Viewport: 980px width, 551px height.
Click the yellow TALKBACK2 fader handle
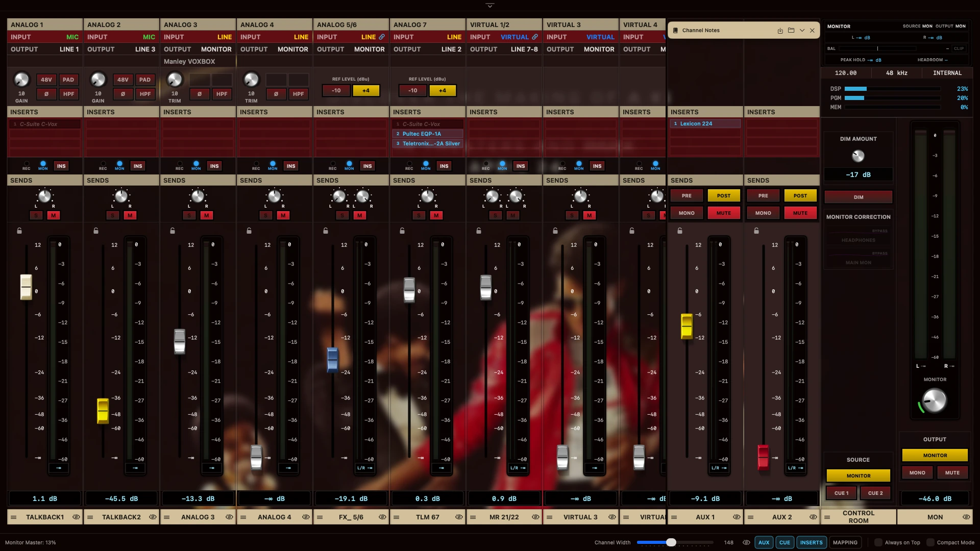pos(103,411)
